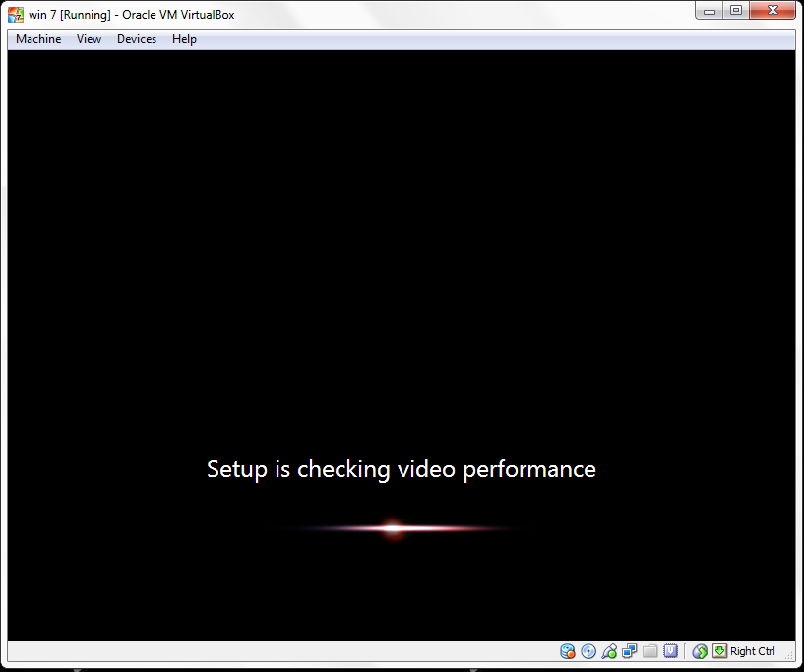The width and height of the screenshot is (804, 672).
Task: Click the USB devices indicator icon
Action: click(x=609, y=651)
